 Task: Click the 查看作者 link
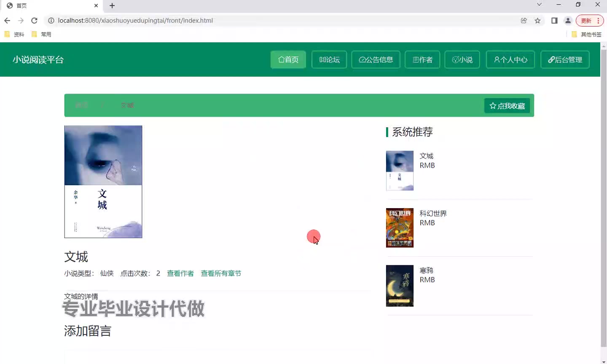[180, 273]
